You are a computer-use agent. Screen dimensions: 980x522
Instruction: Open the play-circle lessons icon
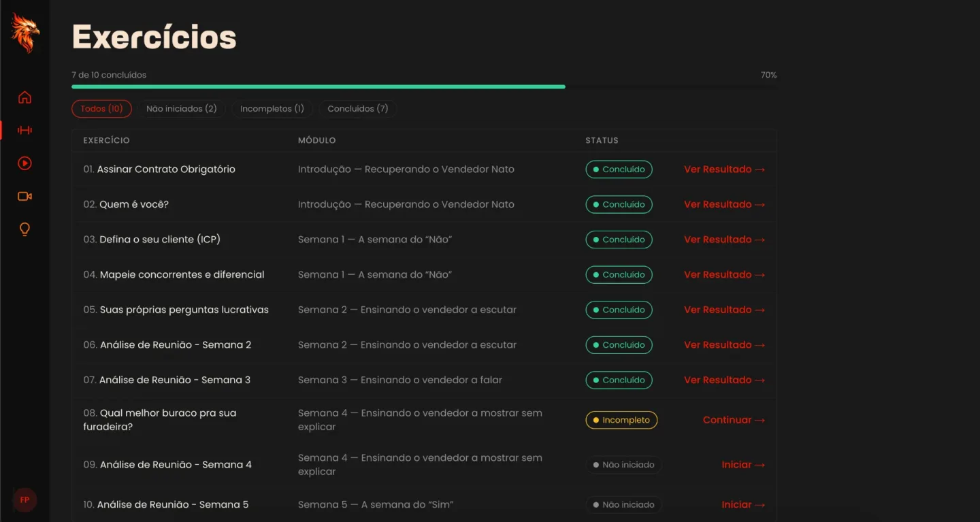24,163
